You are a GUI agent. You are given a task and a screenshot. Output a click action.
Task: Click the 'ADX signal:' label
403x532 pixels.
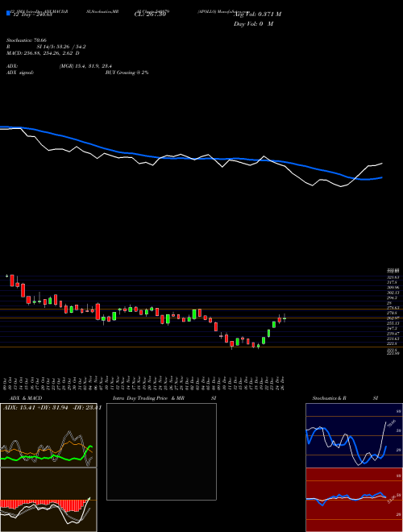[20, 73]
